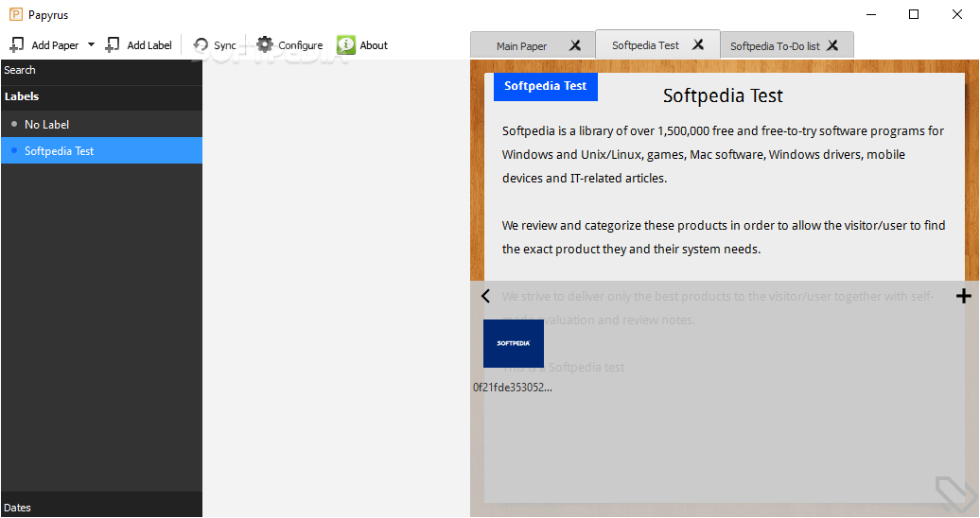Open the Add Paper dropdown arrow
This screenshot has height=518, width=980.
(x=91, y=44)
